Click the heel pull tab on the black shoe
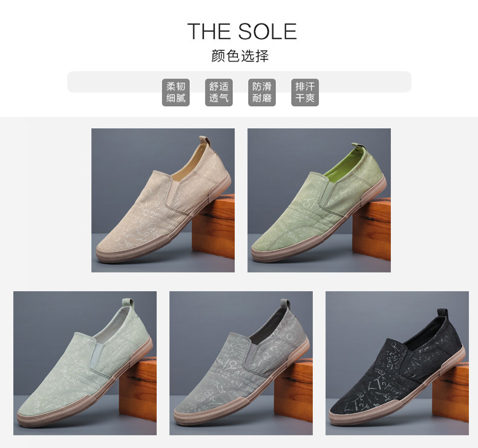 tap(443, 314)
